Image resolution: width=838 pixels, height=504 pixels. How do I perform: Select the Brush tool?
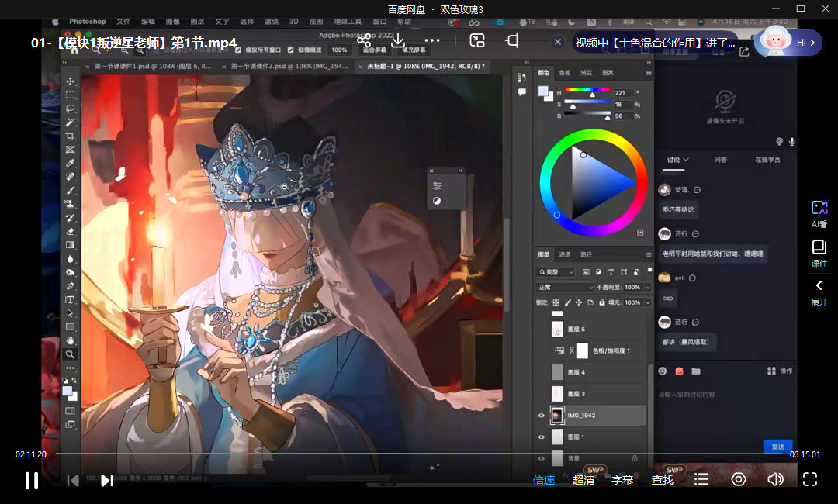pyautogui.click(x=70, y=191)
